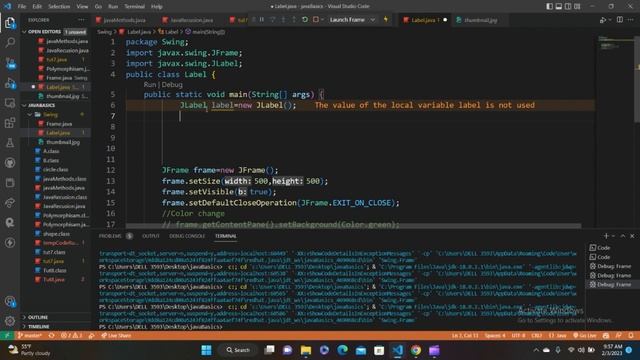Open Visual Studio Code in taskbar

397,350
